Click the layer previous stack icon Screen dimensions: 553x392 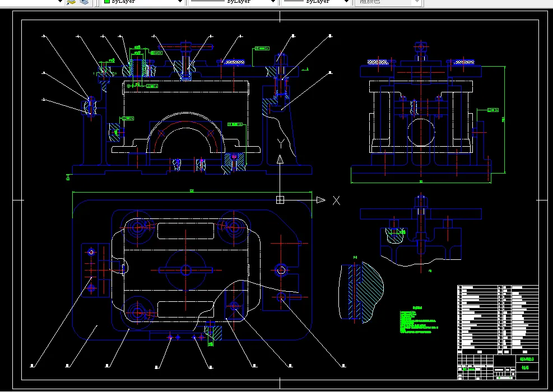(71, 2)
